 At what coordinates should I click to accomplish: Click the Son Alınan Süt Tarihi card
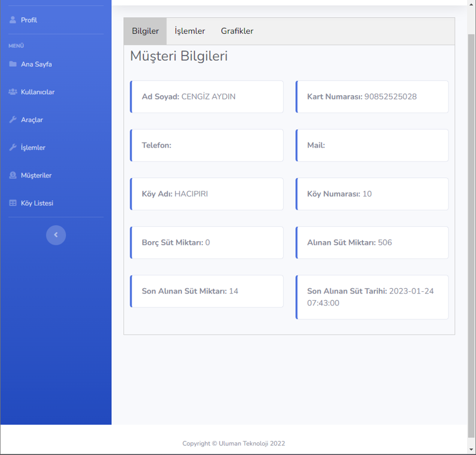(372, 297)
